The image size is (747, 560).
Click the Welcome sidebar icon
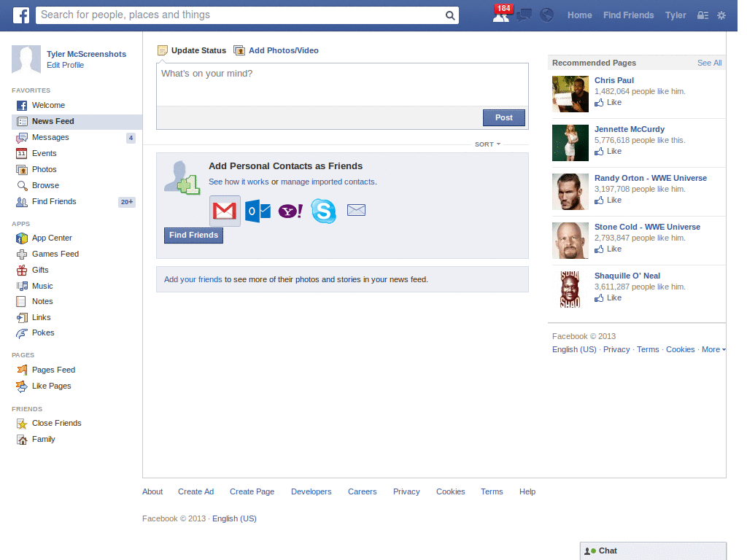click(22, 105)
